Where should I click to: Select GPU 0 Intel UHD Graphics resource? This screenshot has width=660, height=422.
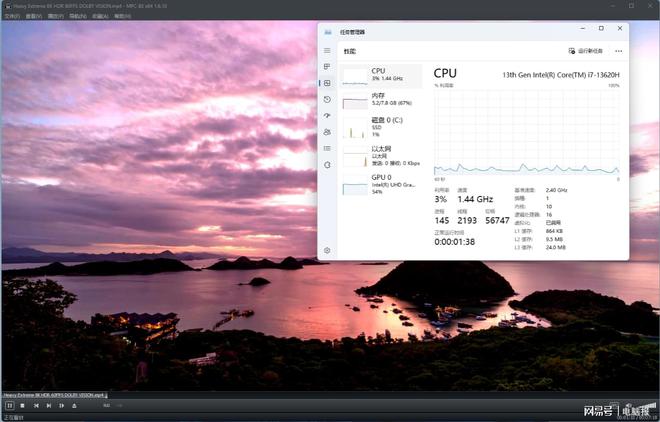coord(381,184)
